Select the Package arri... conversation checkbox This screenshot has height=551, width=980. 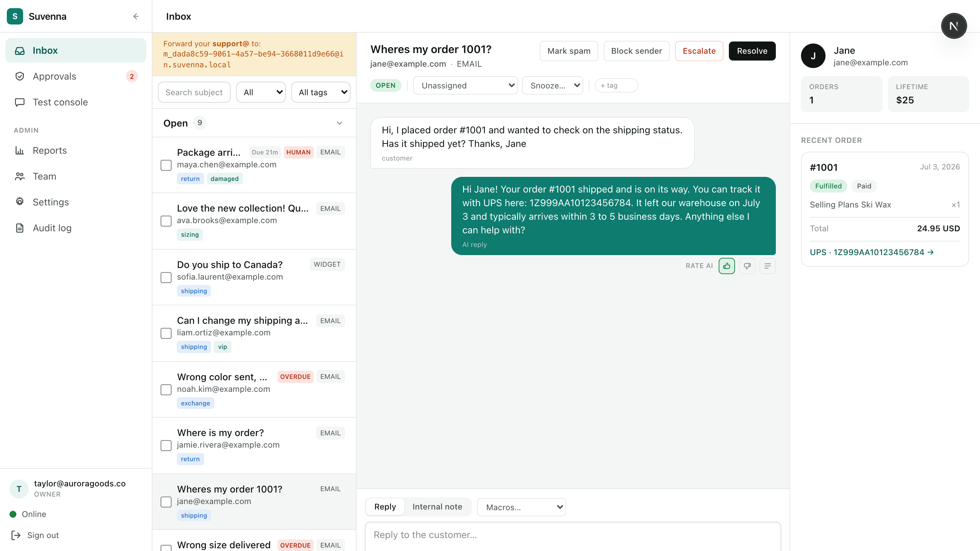(166, 165)
